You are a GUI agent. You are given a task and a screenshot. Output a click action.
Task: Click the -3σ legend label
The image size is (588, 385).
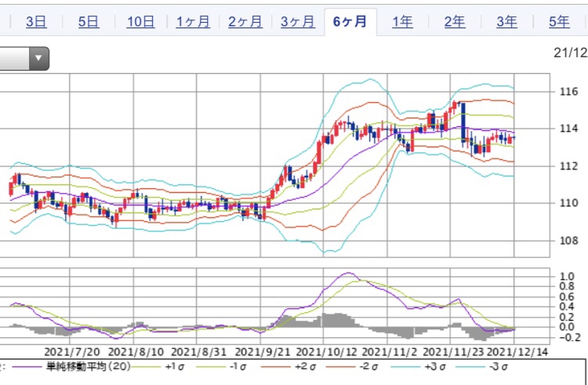499,367
